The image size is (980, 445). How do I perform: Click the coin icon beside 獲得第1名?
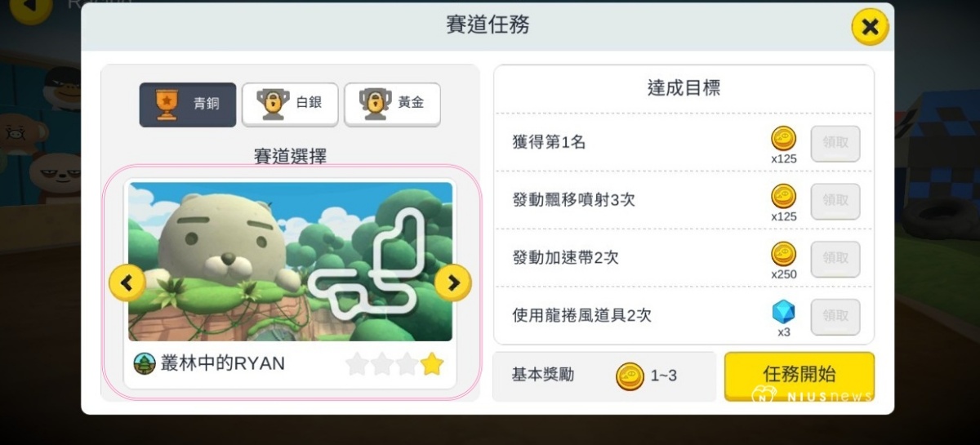[x=784, y=139]
